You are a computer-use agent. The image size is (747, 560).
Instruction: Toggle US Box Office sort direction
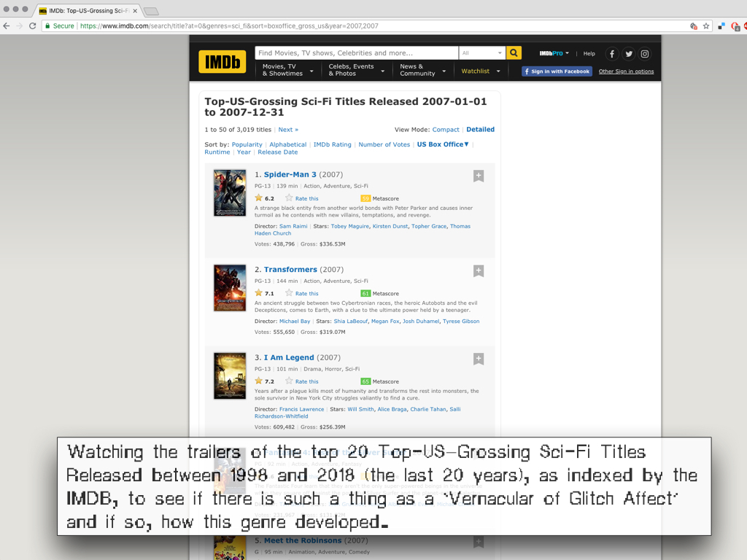(x=443, y=144)
